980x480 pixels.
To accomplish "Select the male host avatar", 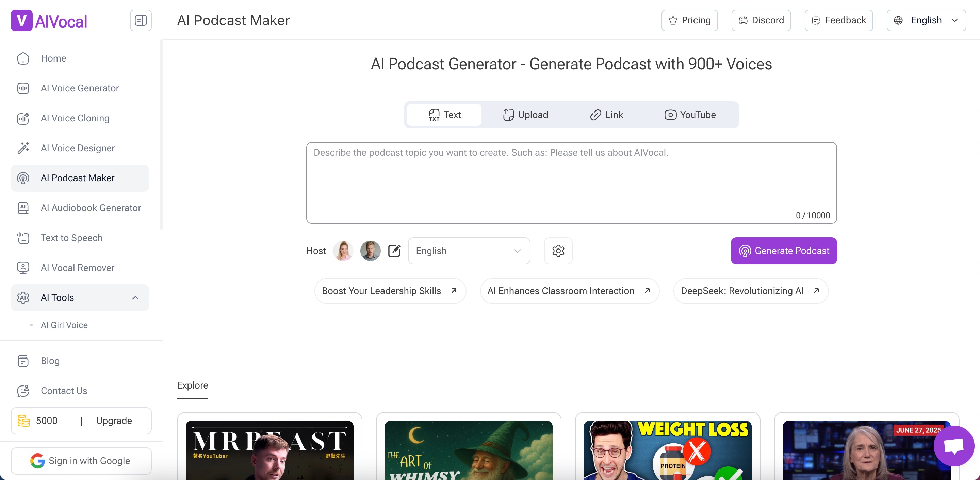I will click(370, 251).
